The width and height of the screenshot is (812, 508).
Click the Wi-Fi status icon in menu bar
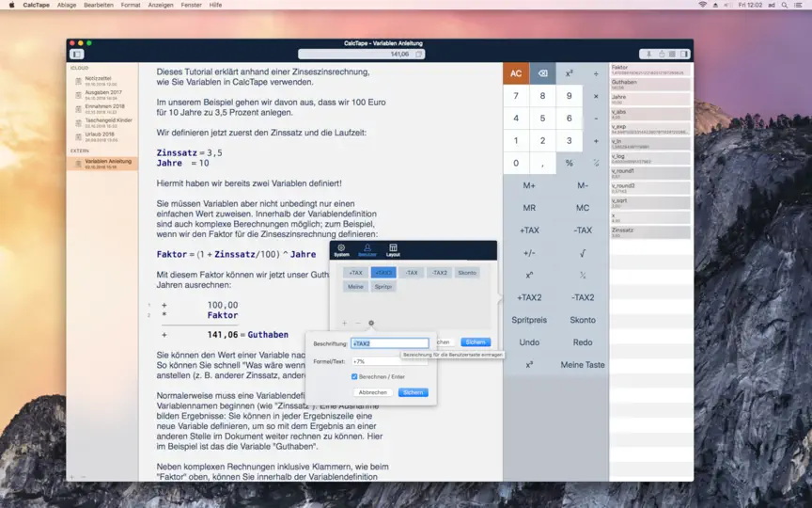(x=702, y=5)
